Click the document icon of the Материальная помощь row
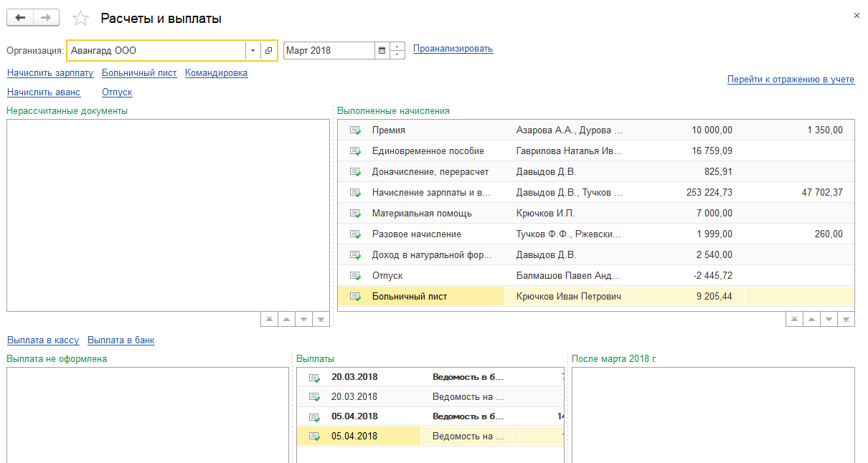This screenshot has width=868, height=463. click(x=355, y=214)
